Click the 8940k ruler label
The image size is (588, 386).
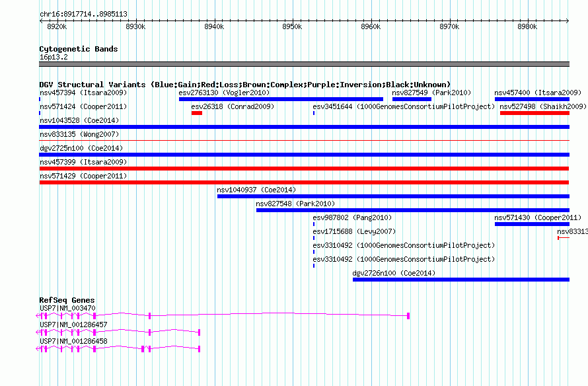click(x=214, y=26)
